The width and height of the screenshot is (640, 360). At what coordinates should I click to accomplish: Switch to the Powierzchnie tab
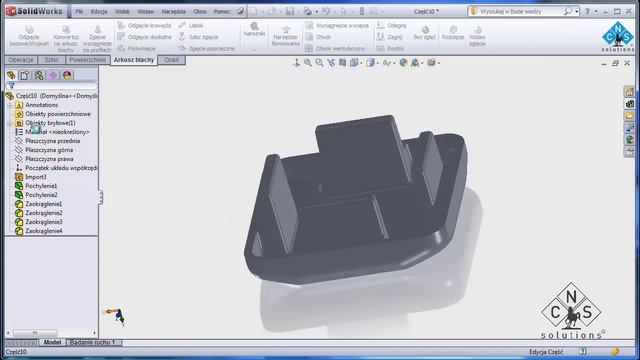(x=87, y=60)
